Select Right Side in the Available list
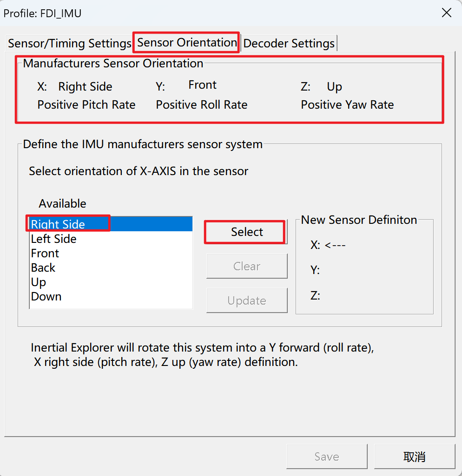Image resolution: width=462 pixels, height=476 pixels. [111, 224]
